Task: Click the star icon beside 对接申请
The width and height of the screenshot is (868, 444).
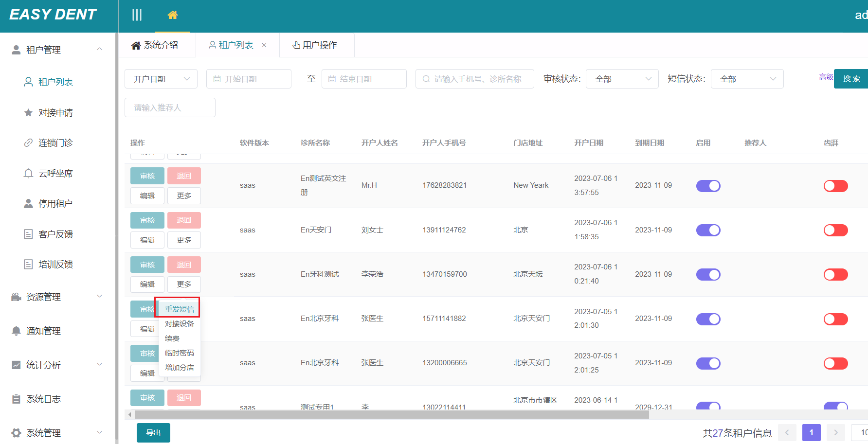Action: click(29, 112)
